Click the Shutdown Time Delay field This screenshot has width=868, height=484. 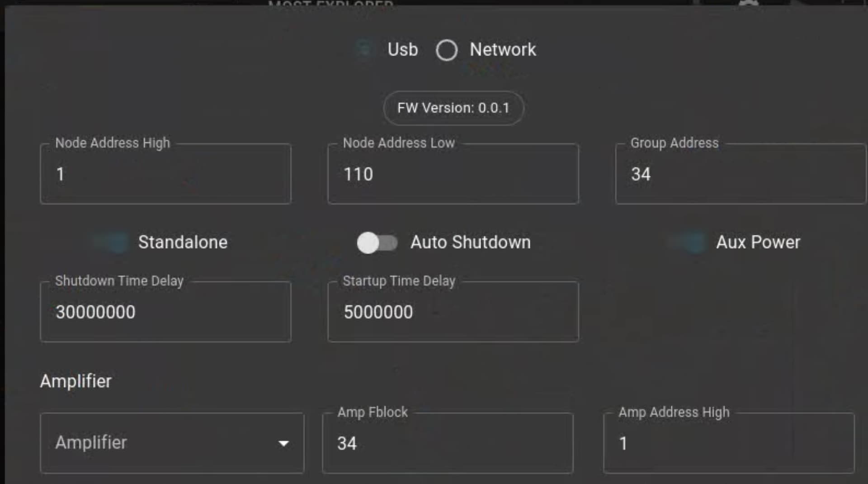(165, 312)
